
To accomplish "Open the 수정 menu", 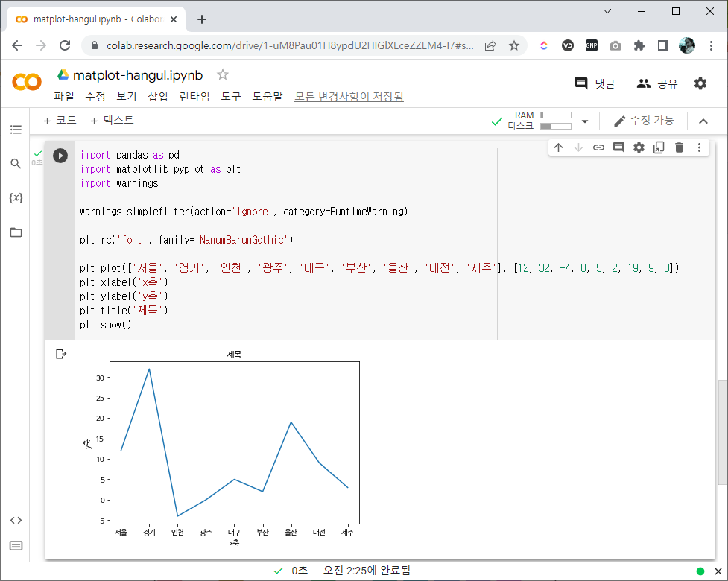I will pos(95,96).
